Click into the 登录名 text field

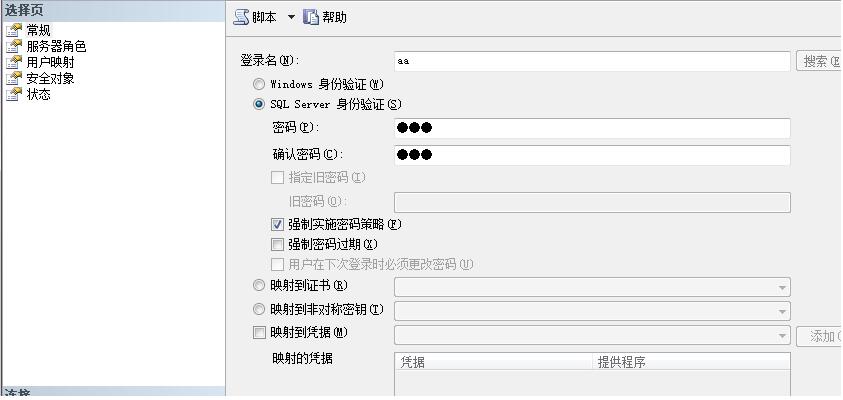click(592, 62)
